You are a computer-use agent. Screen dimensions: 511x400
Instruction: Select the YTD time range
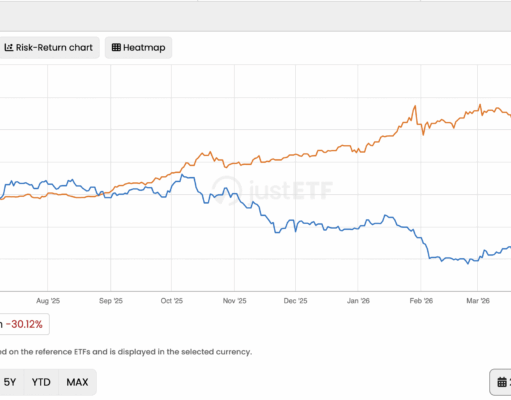(x=41, y=382)
